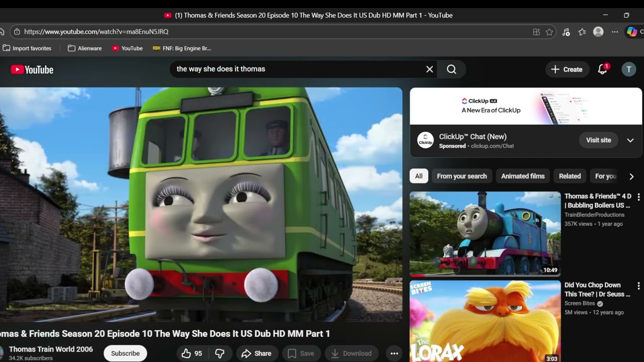Open more actions menu below video
The image size is (644, 362).
394,353
